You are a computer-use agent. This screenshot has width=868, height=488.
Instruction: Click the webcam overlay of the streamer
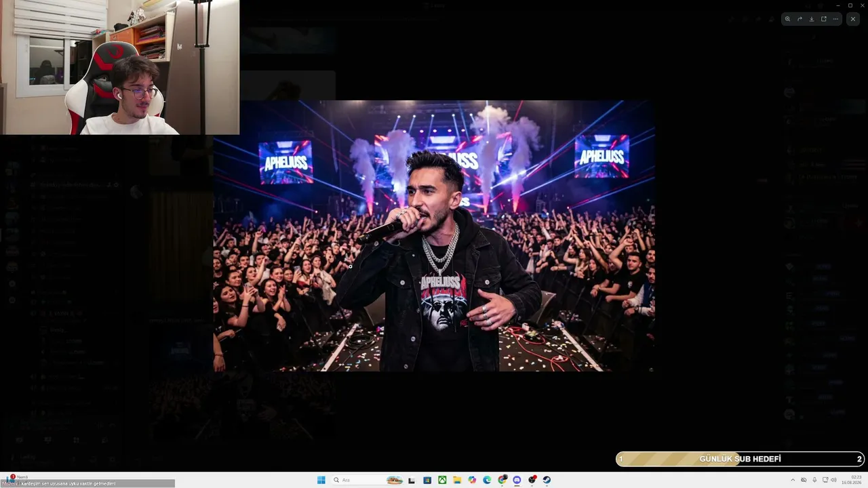coord(119,67)
